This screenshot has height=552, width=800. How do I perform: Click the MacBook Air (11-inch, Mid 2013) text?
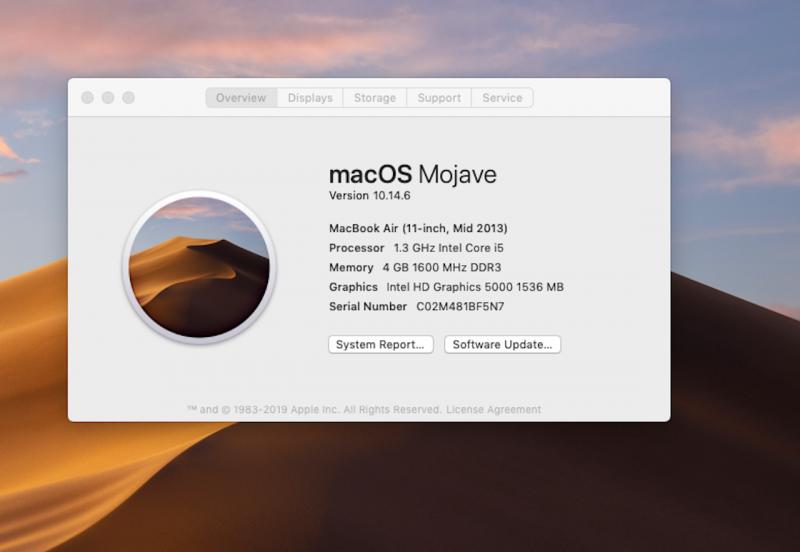(x=418, y=228)
